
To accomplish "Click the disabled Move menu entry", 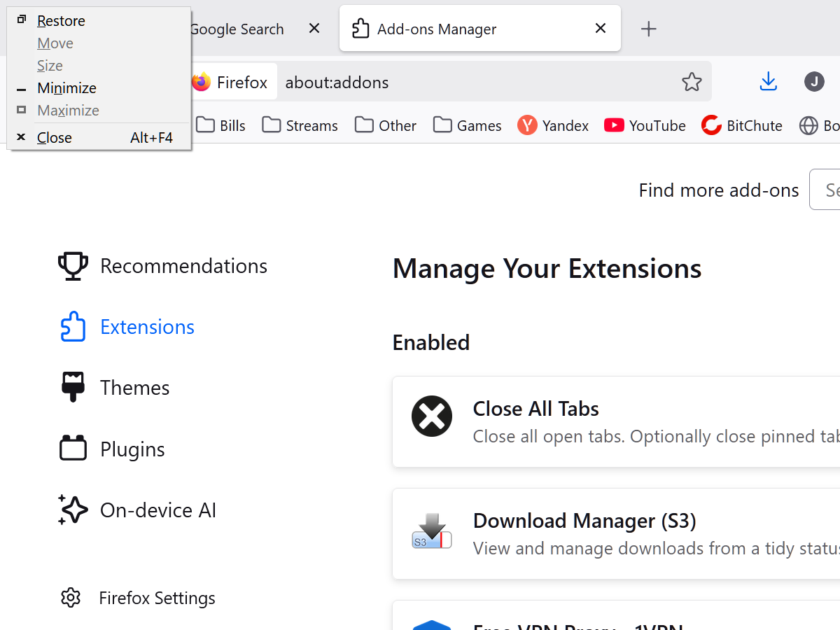I will click(x=99, y=43).
